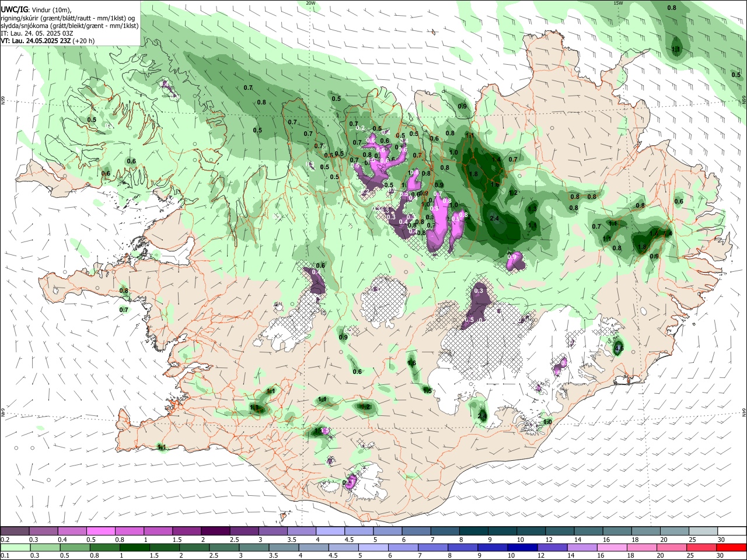Click the '2.4' precipitation value on the map
The image size is (747, 560).
pyautogui.click(x=495, y=219)
